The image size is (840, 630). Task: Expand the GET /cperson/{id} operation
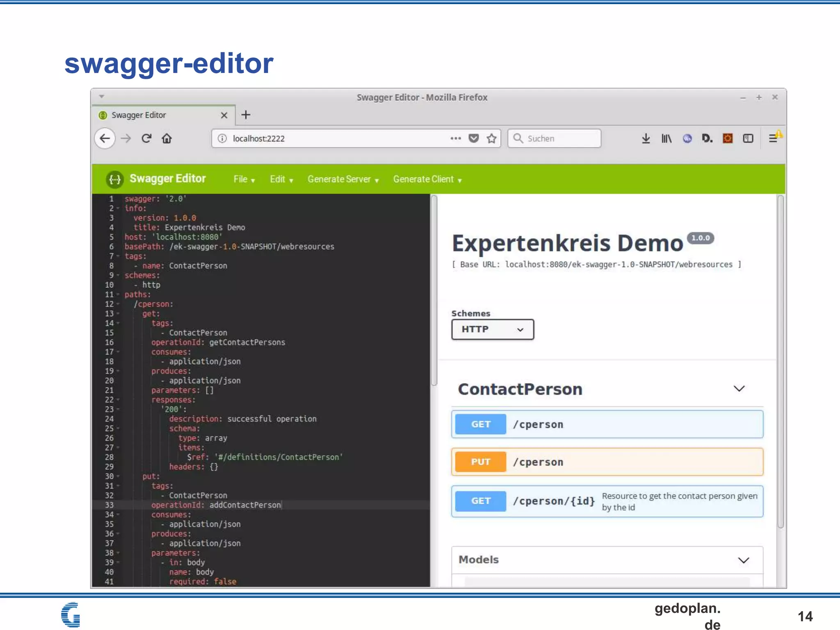(x=607, y=501)
